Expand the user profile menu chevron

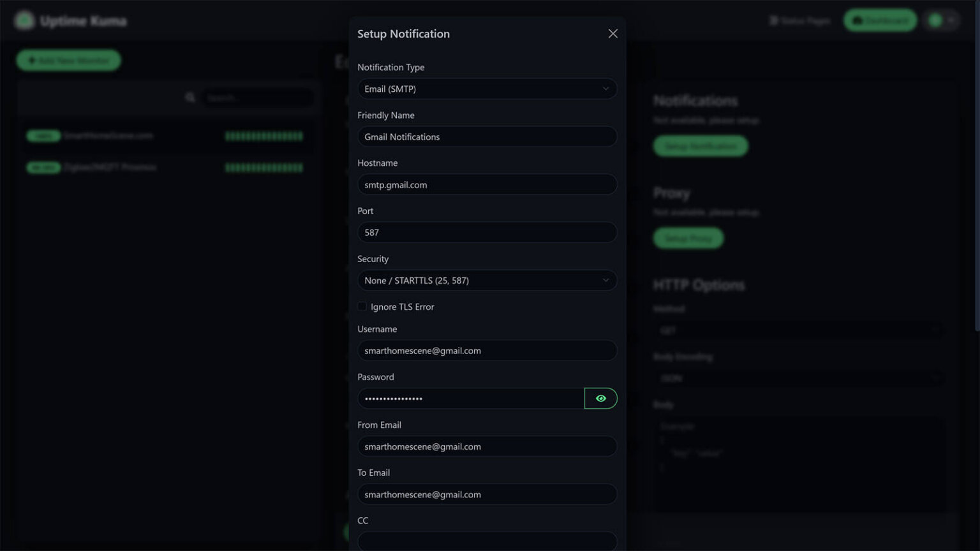coord(952,20)
